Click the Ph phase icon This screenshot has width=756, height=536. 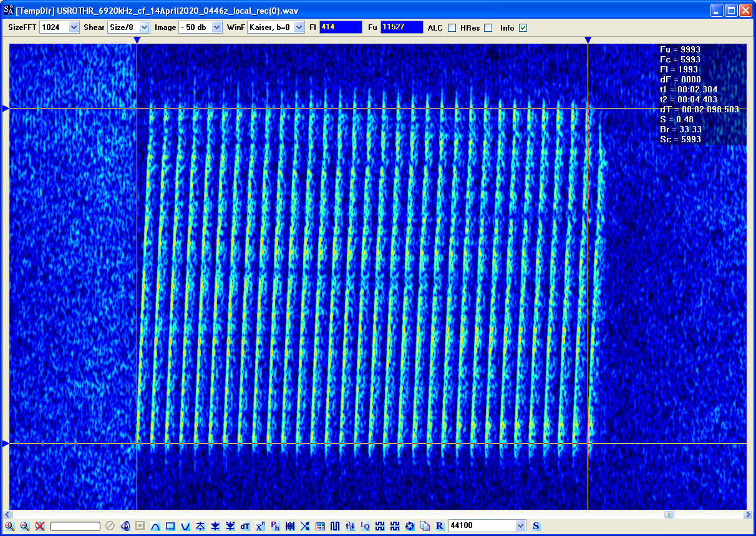pos(275,526)
